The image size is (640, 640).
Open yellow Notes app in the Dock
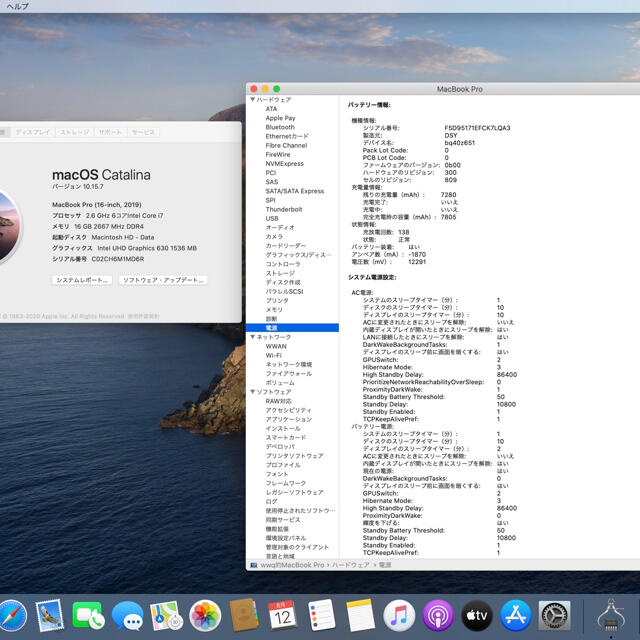360,616
